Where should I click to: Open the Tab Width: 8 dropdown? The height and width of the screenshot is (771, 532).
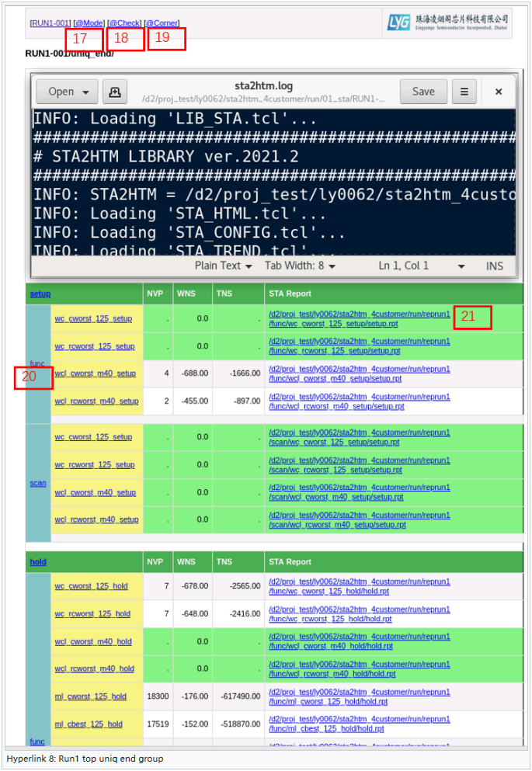point(299,266)
